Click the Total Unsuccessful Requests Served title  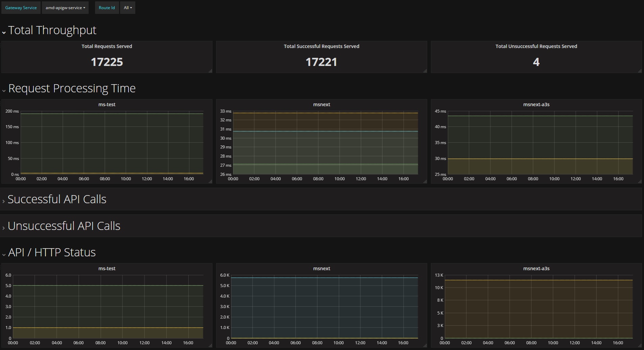[x=536, y=46]
